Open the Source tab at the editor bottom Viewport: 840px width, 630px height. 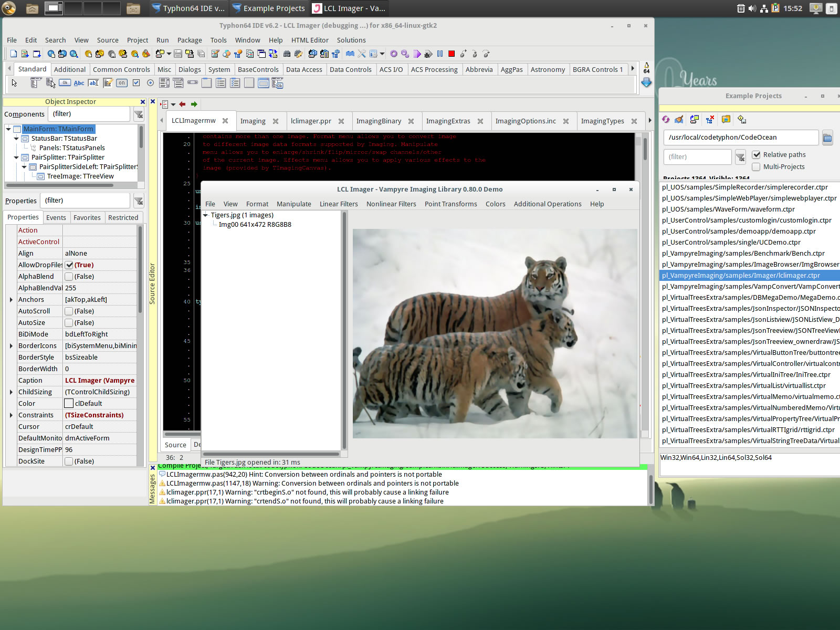pyautogui.click(x=175, y=445)
